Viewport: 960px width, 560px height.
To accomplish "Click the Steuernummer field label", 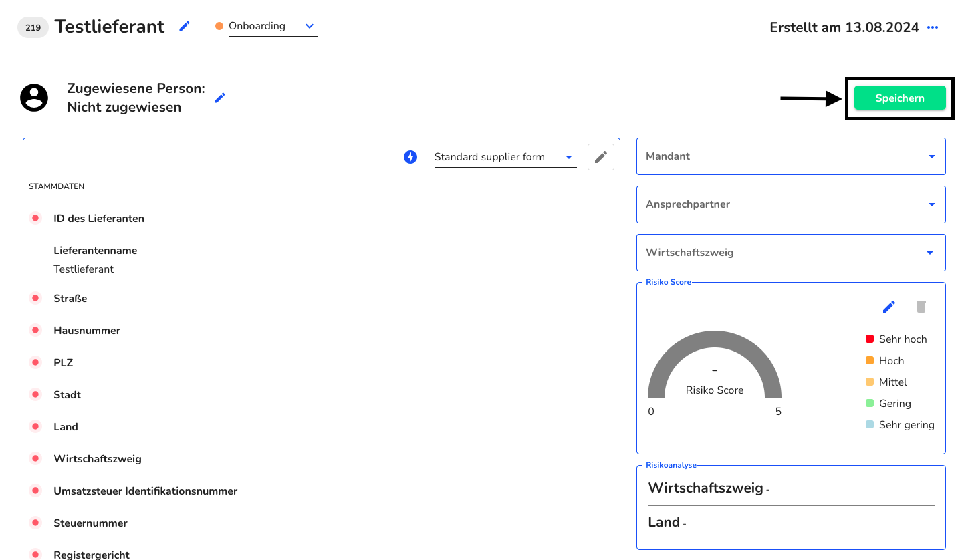I will point(90,523).
